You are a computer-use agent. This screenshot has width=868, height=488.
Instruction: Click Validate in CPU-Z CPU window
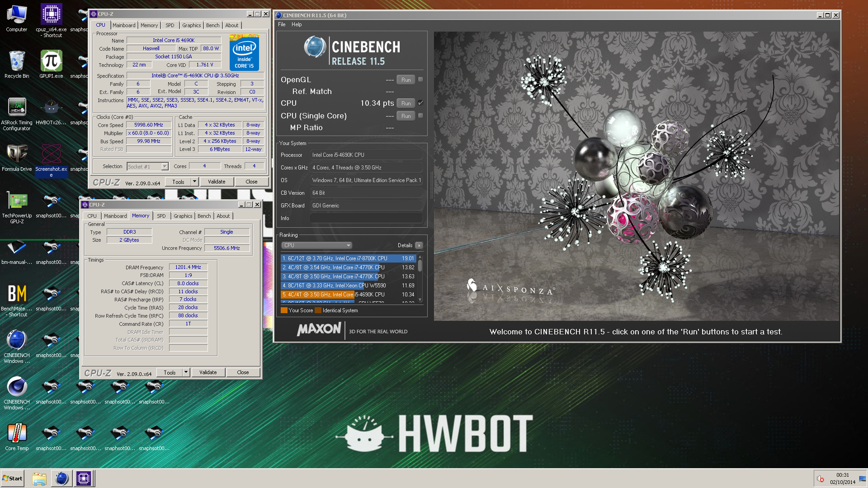click(217, 182)
